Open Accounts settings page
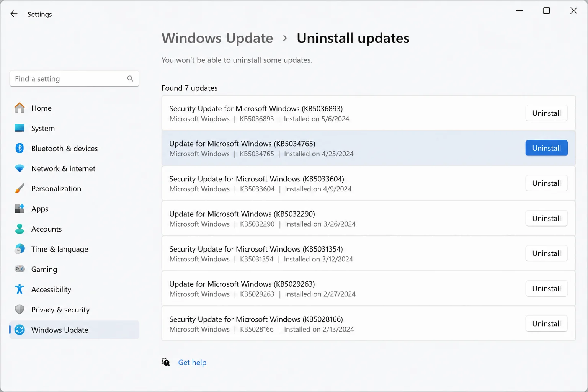The height and width of the screenshot is (392, 588). point(74,229)
